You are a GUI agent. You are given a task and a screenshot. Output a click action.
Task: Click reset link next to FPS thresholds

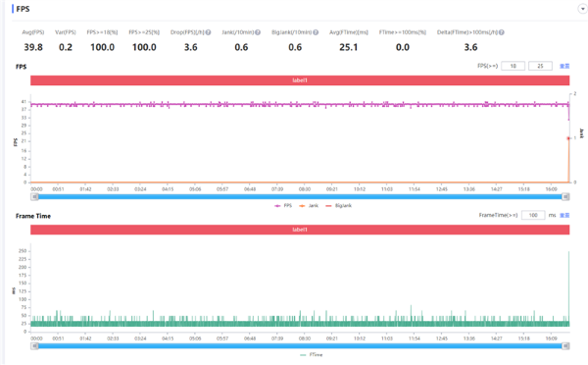(564, 66)
